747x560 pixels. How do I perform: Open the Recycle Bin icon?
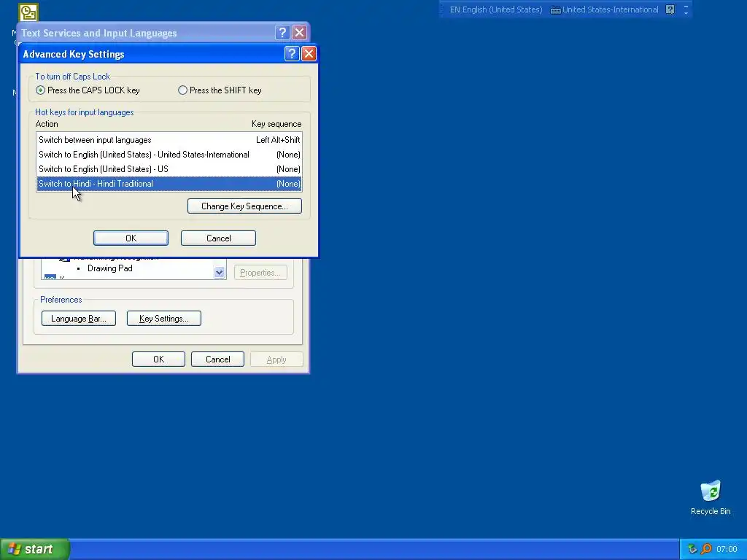point(711,497)
